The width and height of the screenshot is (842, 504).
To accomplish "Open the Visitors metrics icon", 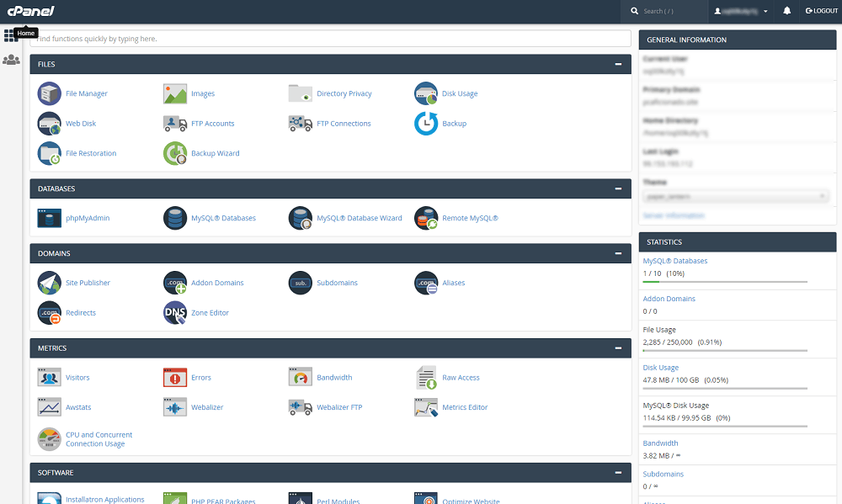I will pyautogui.click(x=49, y=377).
